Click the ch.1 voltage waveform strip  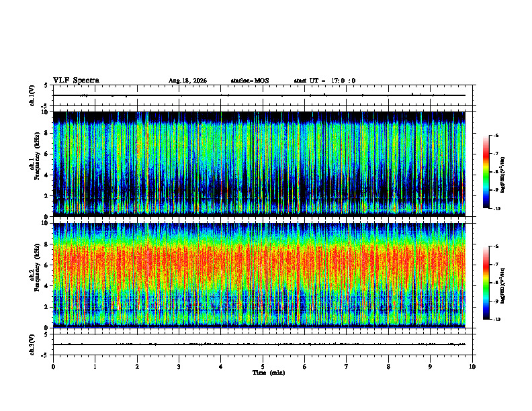point(259,95)
